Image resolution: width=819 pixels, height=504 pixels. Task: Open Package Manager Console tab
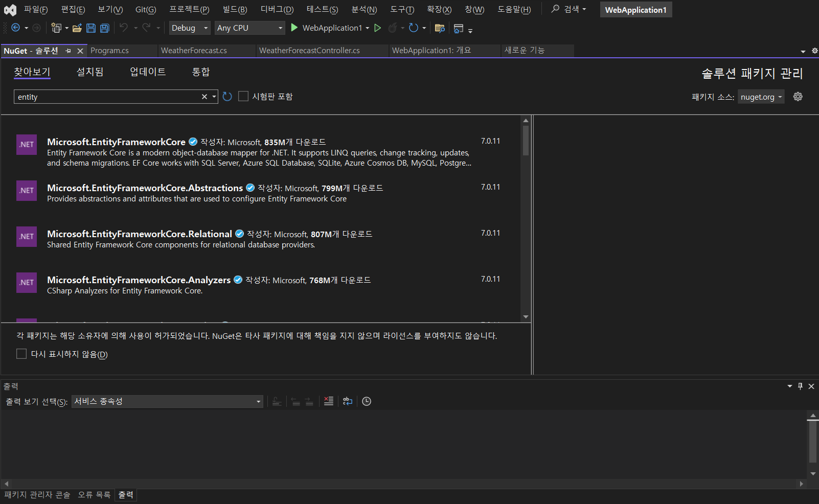point(37,495)
